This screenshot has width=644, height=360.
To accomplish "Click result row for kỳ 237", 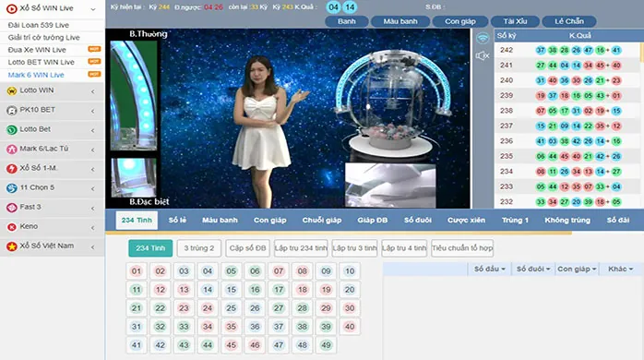I will pos(566,126).
